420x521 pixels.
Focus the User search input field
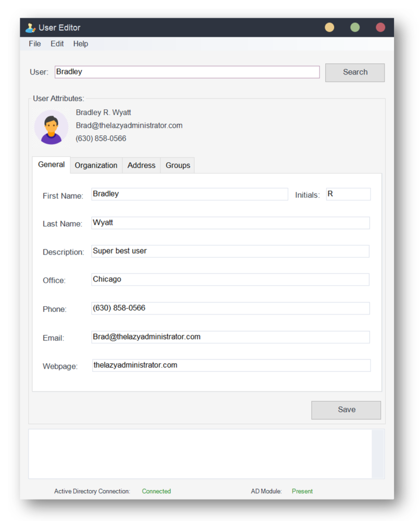coord(187,72)
